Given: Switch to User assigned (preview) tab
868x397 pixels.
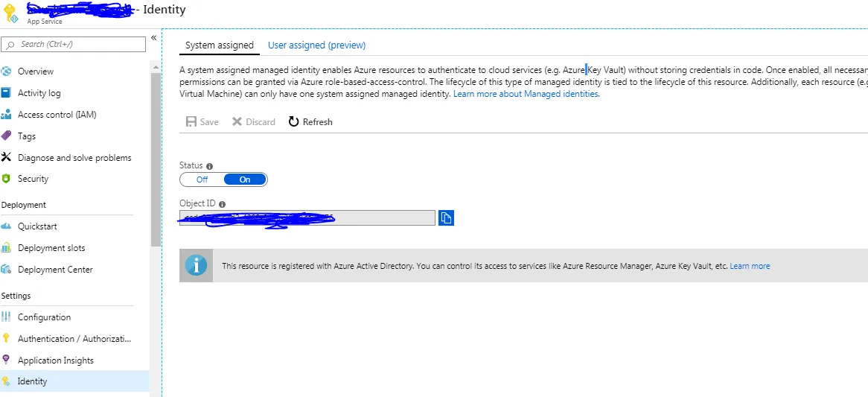Looking at the screenshot, I should [x=316, y=45].
